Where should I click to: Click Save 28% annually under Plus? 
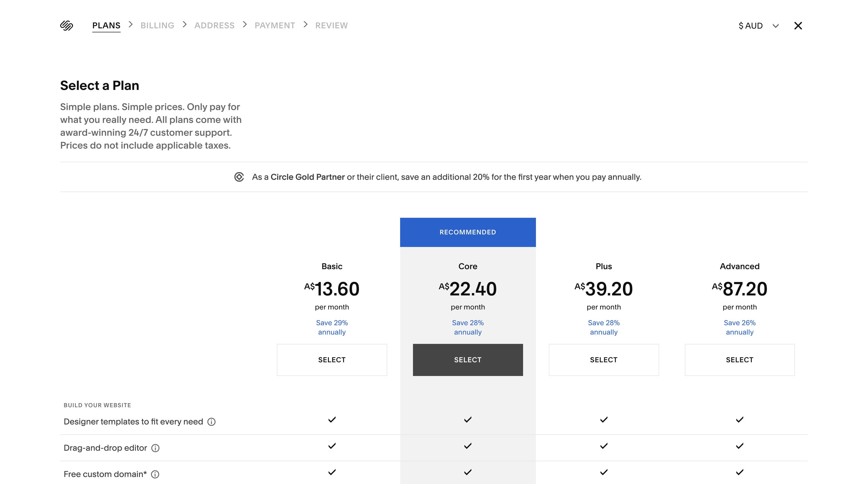point(603,327)
